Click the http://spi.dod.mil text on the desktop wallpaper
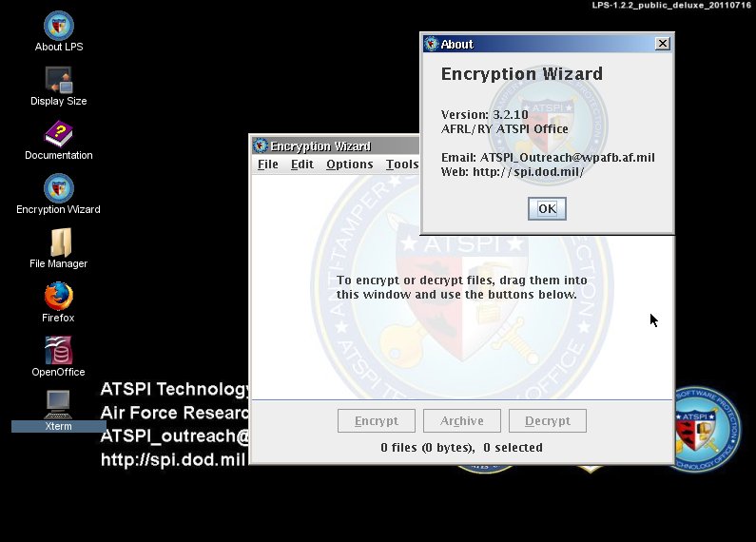Screen dimensions: 756x542 click(173, 459)
